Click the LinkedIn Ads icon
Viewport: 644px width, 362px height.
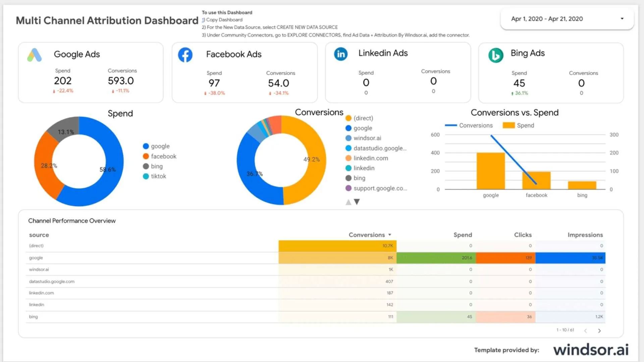point(341,54)
